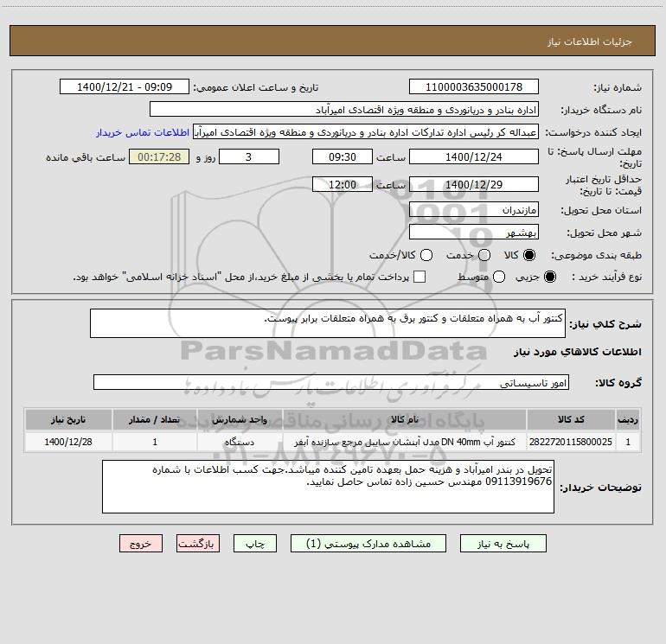Click the تاریخ نیاز column header
The image size is (666, 644).
[x=68, y=419]
